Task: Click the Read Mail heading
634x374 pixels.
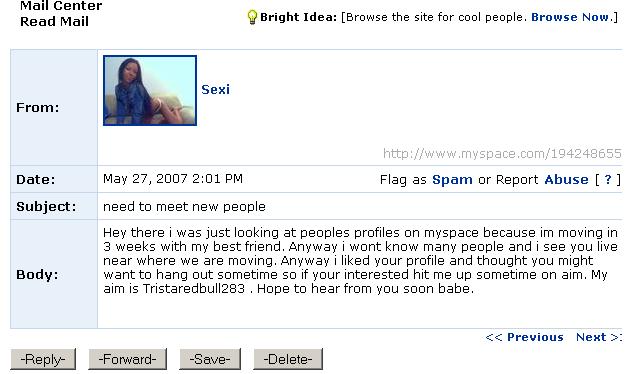Action: point(55,21)
